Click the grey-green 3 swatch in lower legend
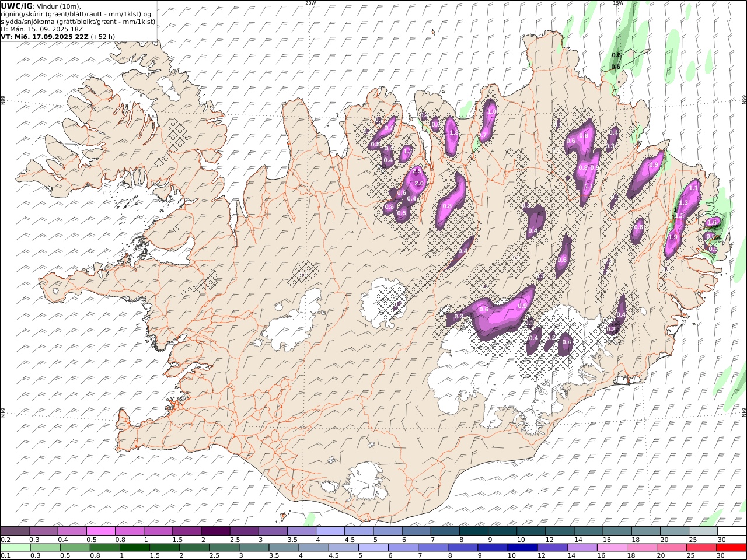747x560 pixels. coord(254,548)
